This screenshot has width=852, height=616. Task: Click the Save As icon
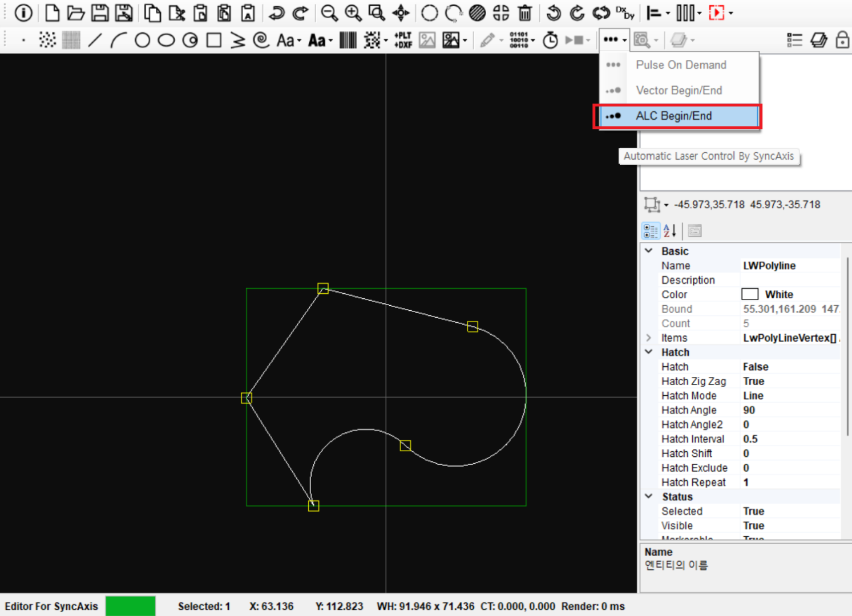(124, 13)
